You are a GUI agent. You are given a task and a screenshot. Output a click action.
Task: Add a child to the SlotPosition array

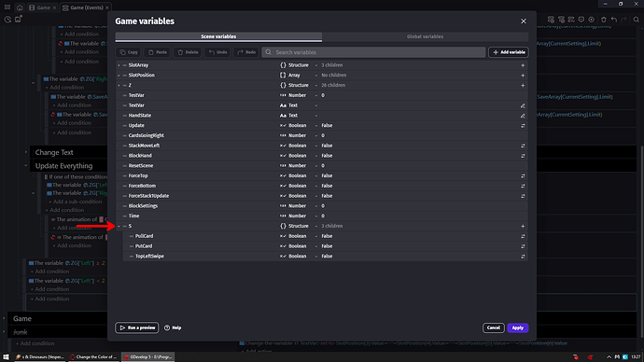tap(523, 76)
